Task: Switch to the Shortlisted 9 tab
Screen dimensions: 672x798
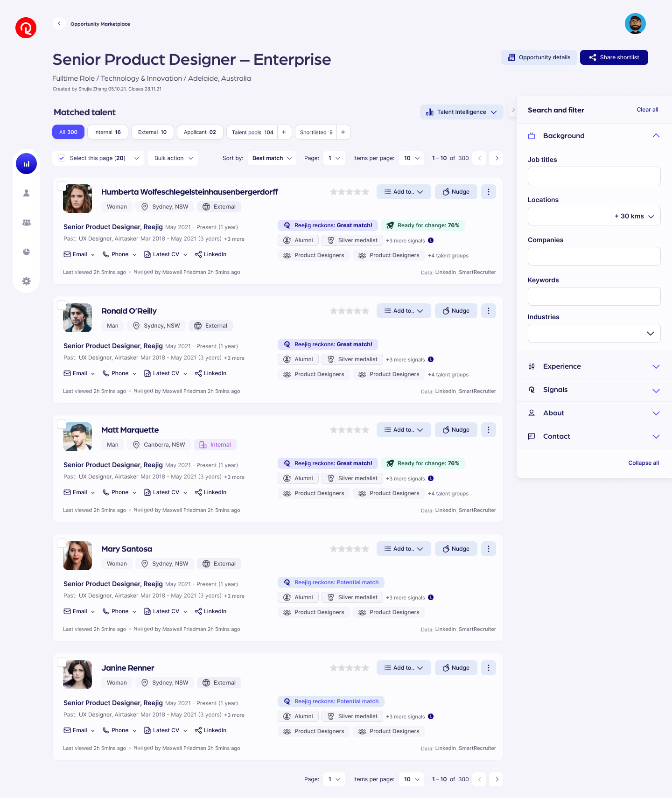Action: tap(316, 132)
